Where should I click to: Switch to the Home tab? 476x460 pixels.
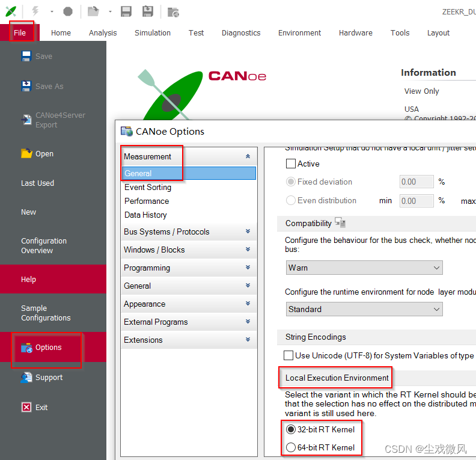(x=61, y=33)
